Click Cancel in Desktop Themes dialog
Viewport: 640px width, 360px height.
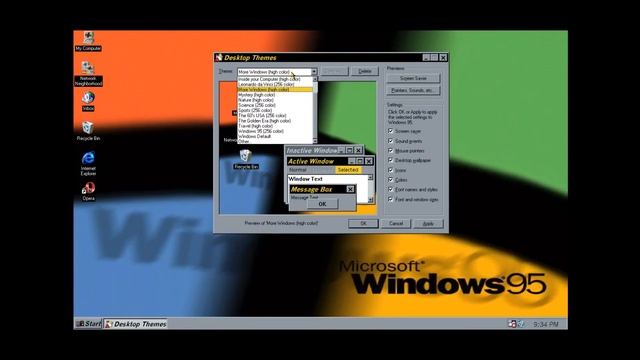[396, 224]
